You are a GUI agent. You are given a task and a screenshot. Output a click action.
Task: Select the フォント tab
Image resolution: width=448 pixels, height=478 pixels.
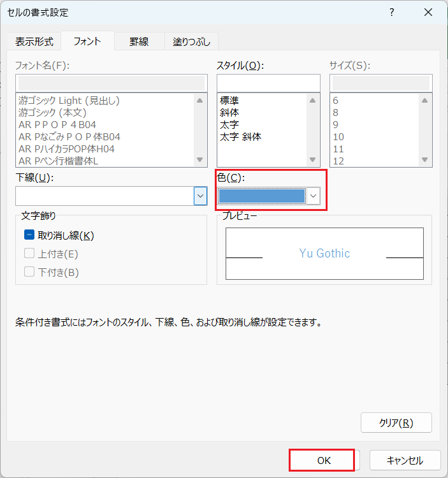pyautogui.click(x=87, y=41)
